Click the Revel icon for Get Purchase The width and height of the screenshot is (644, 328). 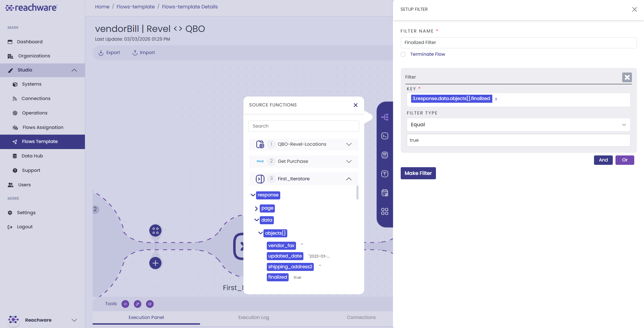pyautogui.click(x=260, y=161)
